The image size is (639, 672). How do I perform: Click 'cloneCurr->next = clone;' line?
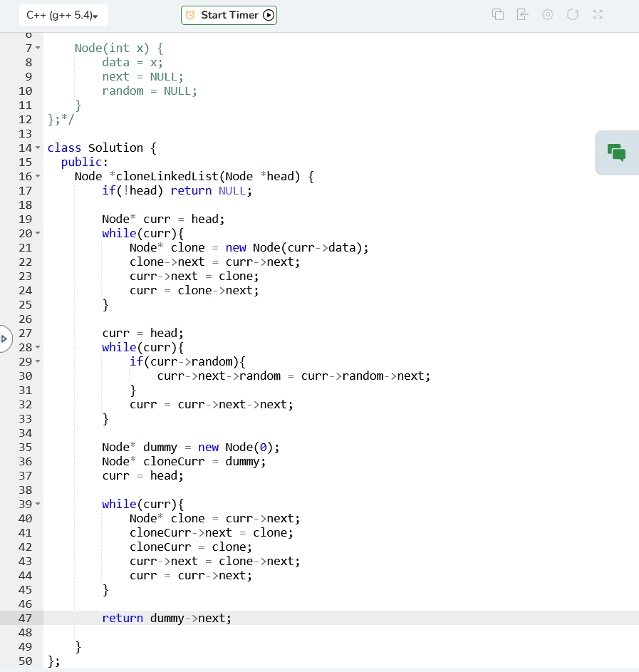tap(211, 533)
